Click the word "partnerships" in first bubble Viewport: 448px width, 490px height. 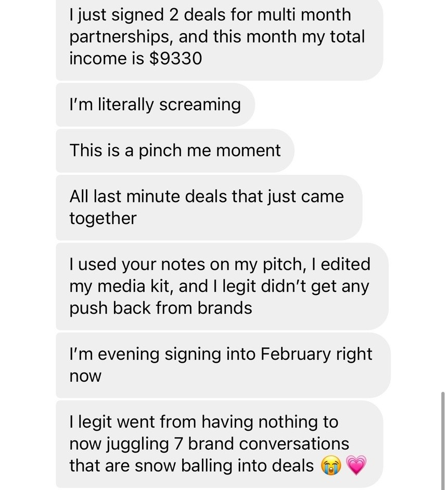[121, 37]
